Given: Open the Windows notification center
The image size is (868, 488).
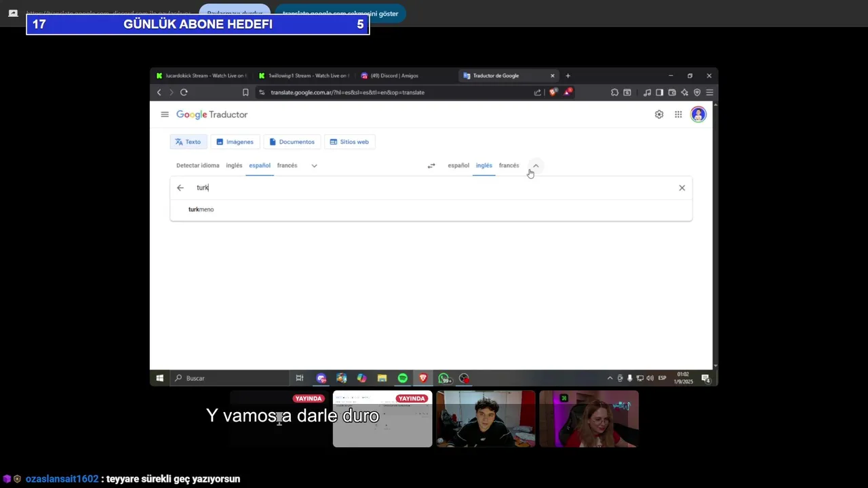Looking at the screenshot, I should coord(706,378).
